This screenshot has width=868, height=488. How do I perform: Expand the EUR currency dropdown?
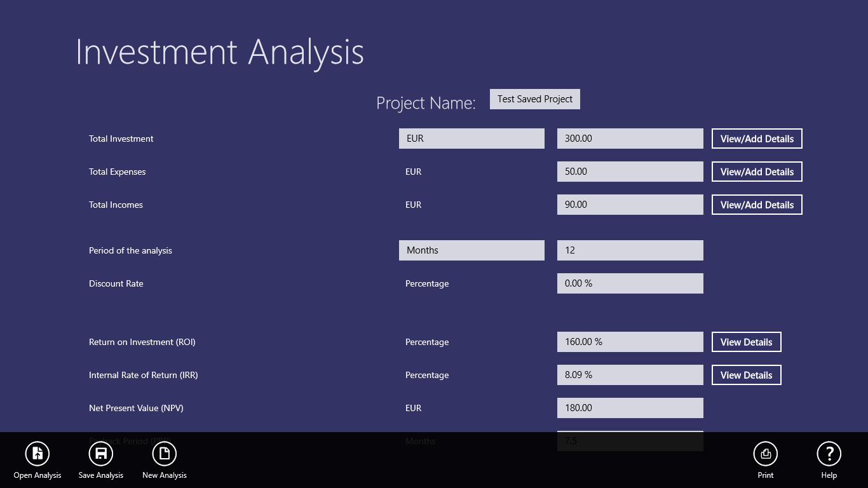[471, 139]
